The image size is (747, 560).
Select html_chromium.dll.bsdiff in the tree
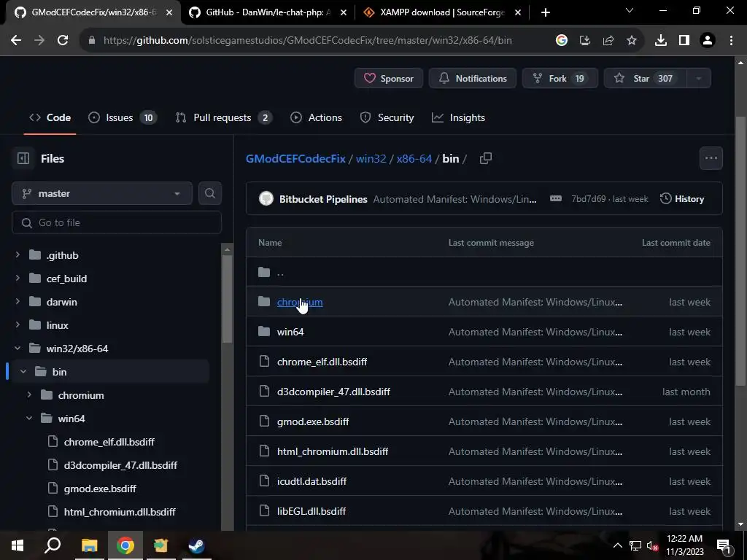[x=120, y=512]
